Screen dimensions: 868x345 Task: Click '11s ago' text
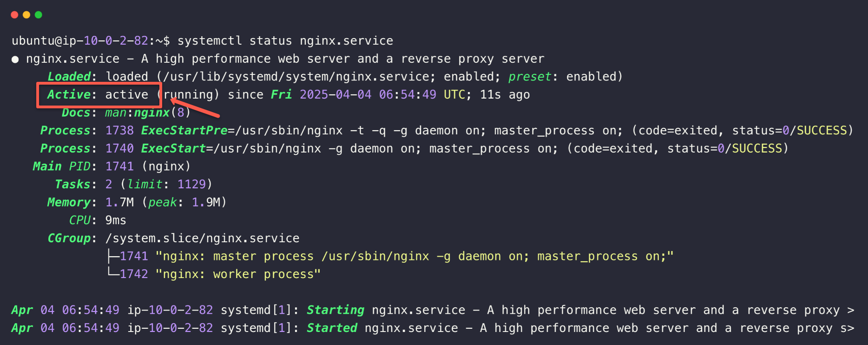(x=505, y=95)
